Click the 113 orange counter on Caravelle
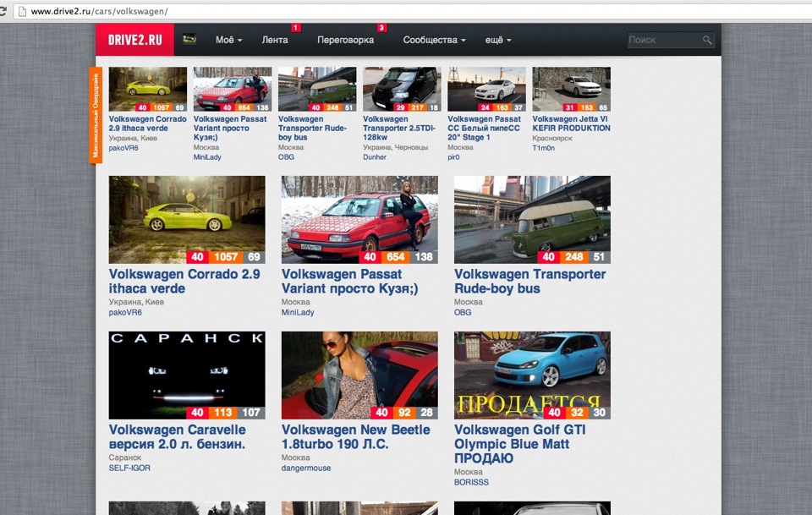812x515 pixels. pos(222,413)
